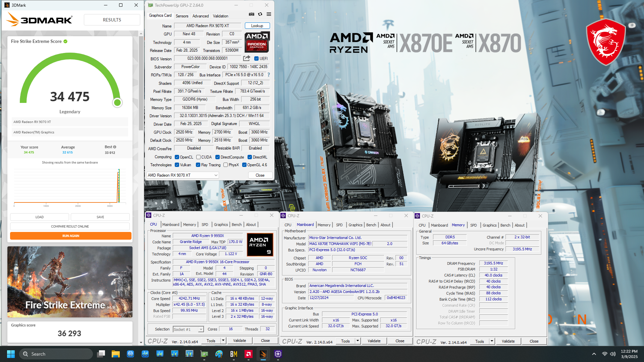This screenshot has height=362, width=644.
Task: Click the GPU-Z screenshot camera icon
Action: point(251,14)
